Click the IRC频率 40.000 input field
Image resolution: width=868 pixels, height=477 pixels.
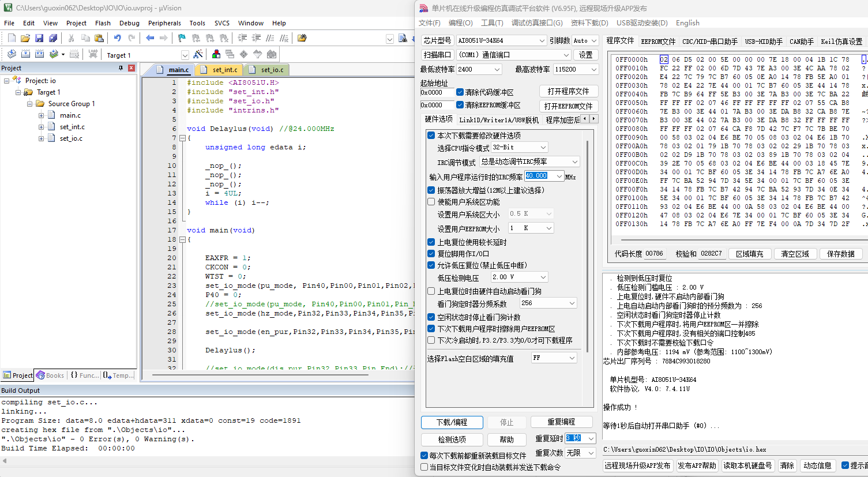tap(540, 176)
